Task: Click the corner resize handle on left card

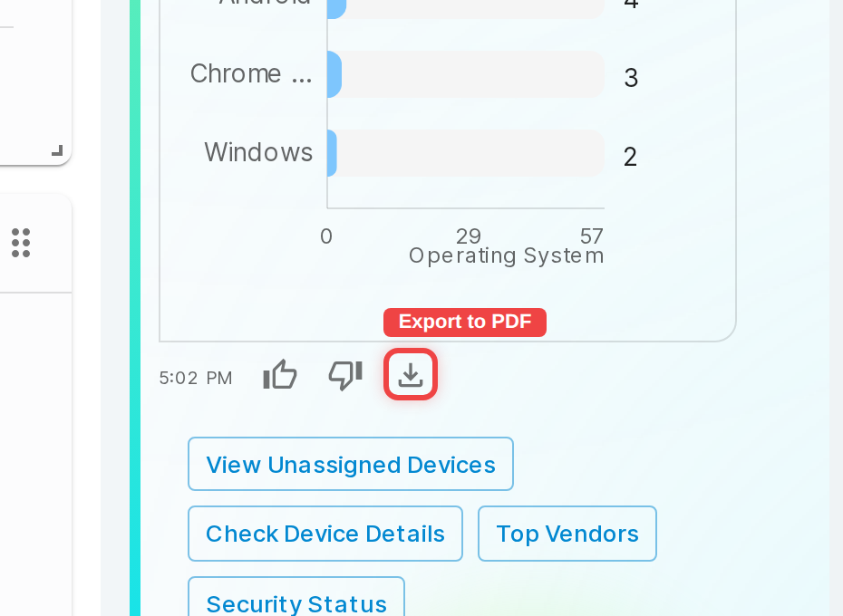Action: point(57,150)
